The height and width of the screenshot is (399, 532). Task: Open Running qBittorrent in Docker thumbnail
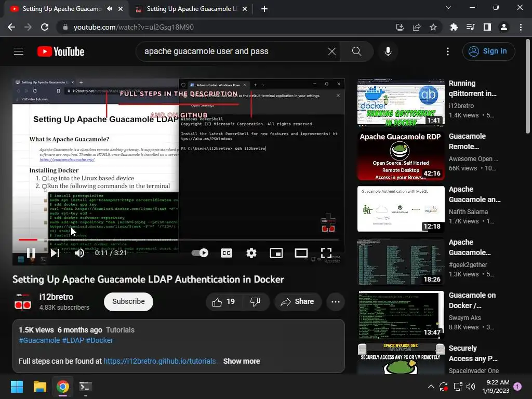401,102
